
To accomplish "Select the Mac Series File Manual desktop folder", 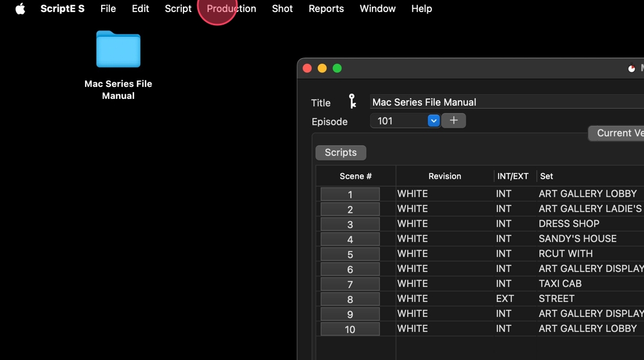I will 118,49.
